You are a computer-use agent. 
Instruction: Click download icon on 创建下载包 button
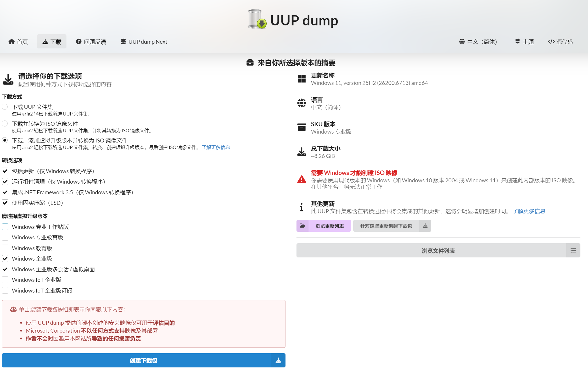pyautogui.click(x=278, y=361)
